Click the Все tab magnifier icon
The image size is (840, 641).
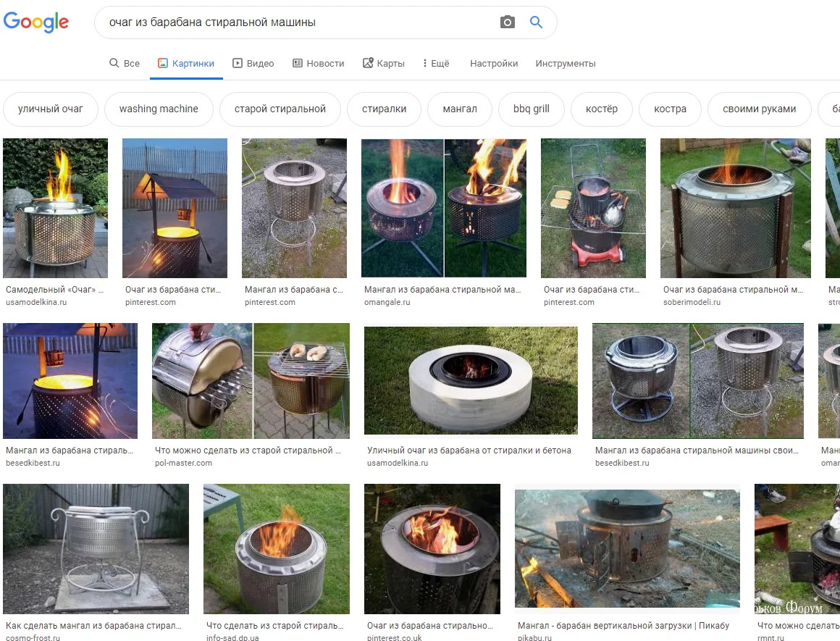(114, 63)
